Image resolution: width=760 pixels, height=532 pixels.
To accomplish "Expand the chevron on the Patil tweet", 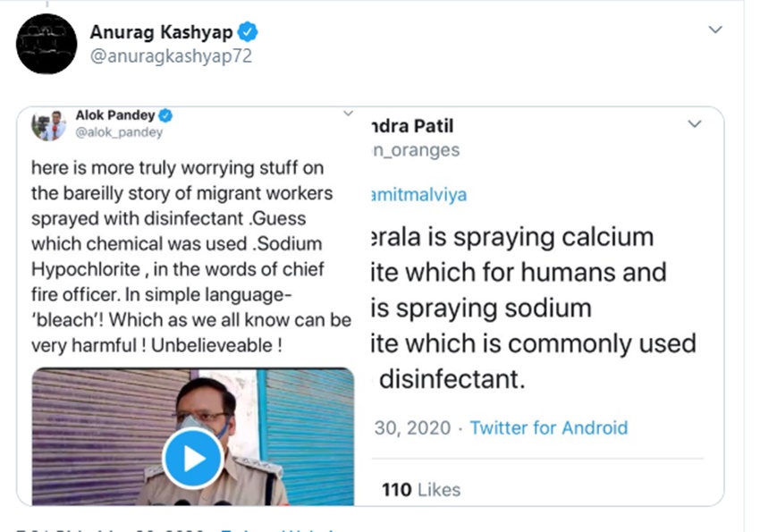I will [x=694, y=124].
